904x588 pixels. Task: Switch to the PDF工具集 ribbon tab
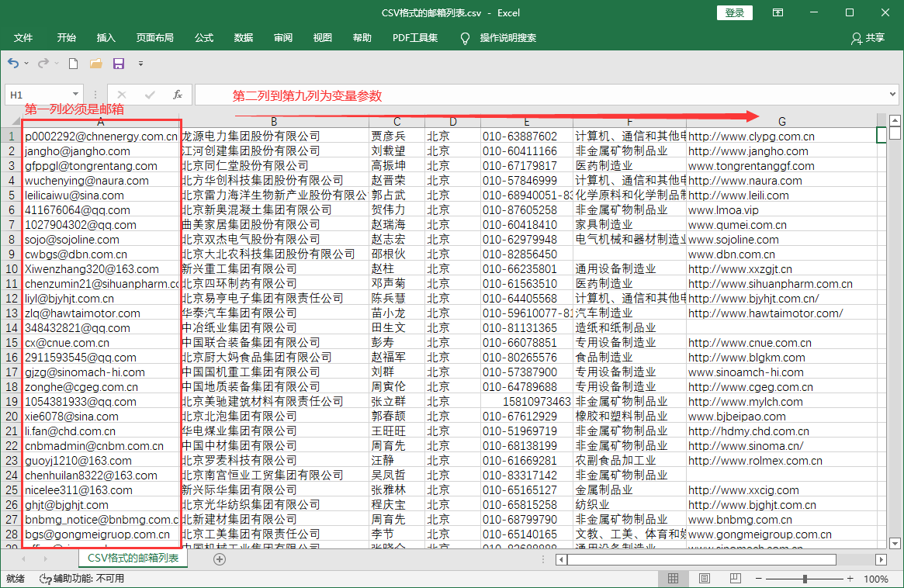click(x=415, y=38)
